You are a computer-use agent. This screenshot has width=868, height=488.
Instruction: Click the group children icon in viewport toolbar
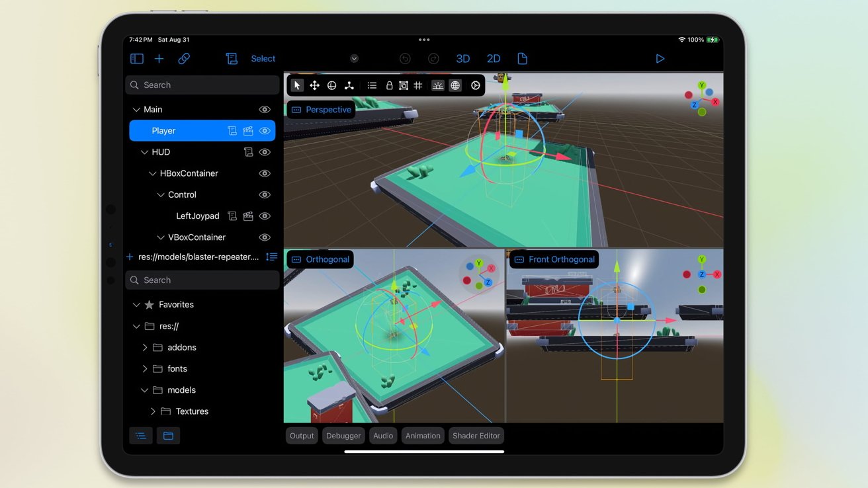click(x=404, y=85)
